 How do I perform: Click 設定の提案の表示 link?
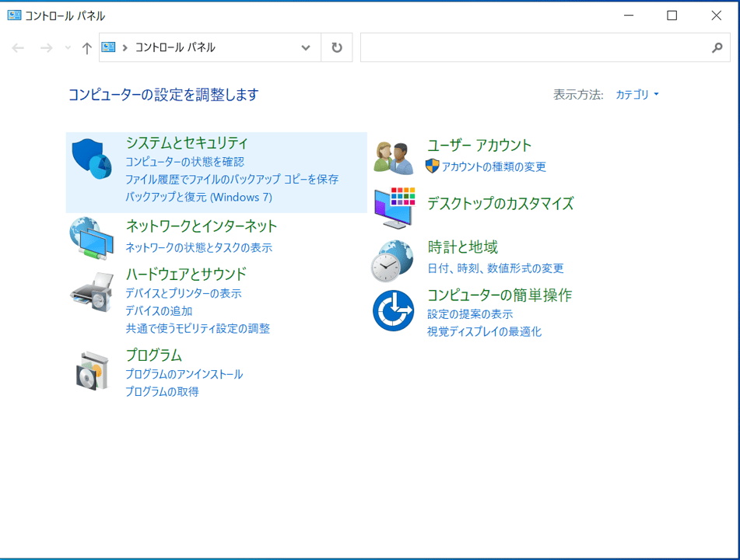tap(470, 314)
